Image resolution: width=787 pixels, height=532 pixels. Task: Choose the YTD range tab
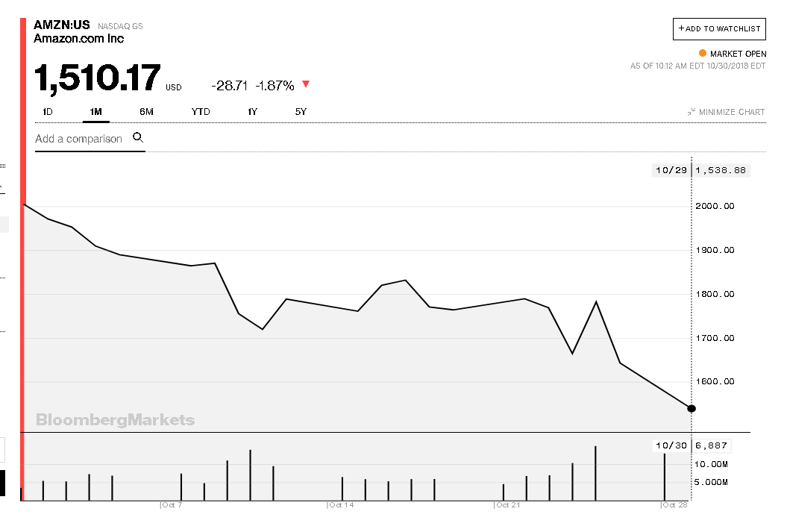tap(201, 112)
